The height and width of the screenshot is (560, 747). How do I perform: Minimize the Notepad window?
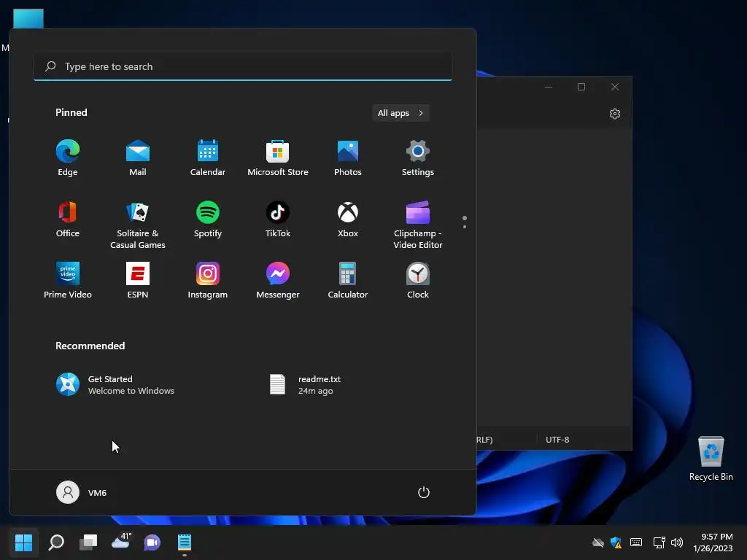point(549,87)
